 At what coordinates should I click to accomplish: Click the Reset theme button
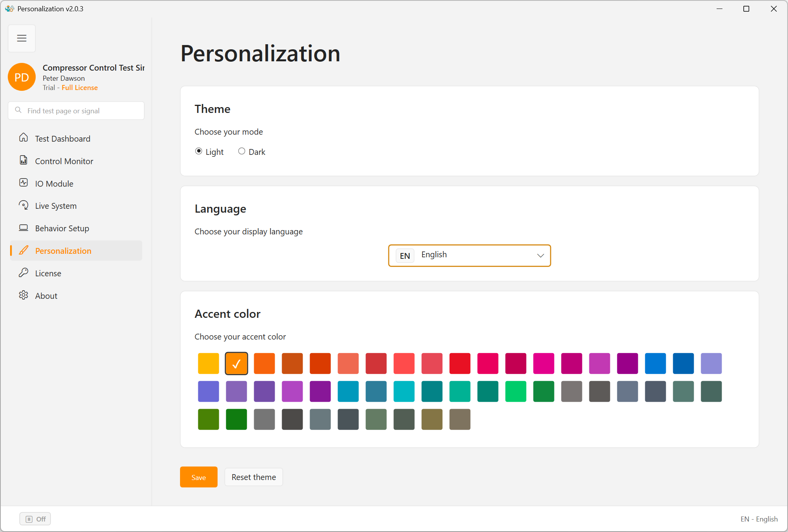pos(254,477)
